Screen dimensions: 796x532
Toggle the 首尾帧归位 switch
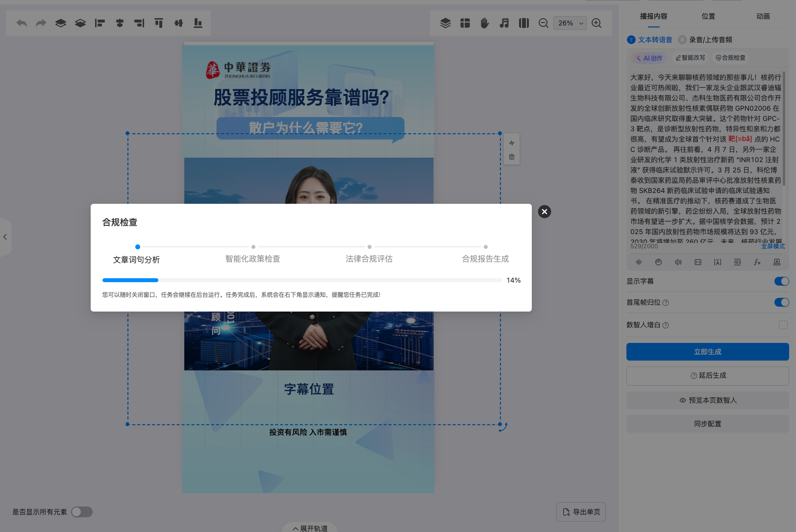pos(781,302)
